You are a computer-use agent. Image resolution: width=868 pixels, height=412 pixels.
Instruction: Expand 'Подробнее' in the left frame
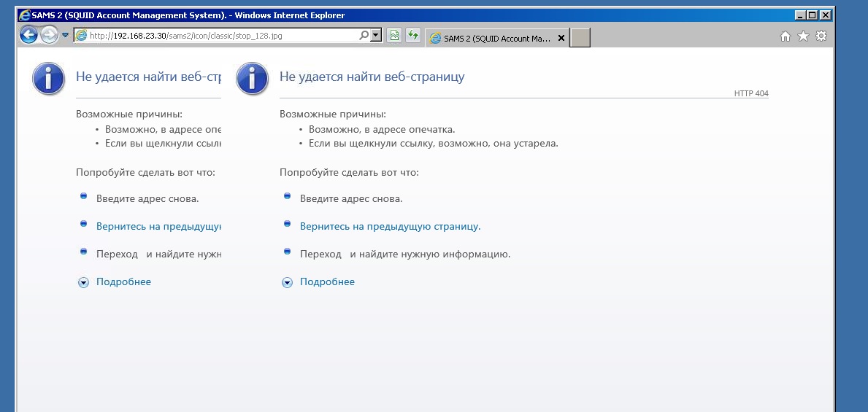point(123,282)
